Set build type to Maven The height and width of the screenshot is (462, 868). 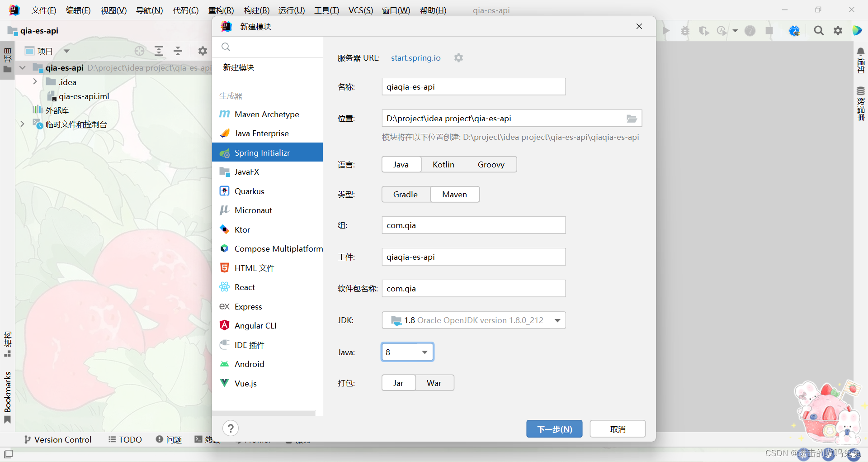455,194
